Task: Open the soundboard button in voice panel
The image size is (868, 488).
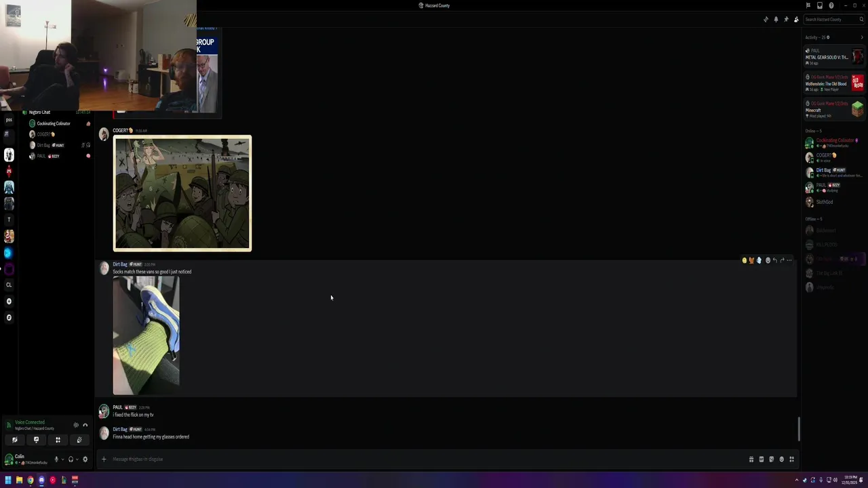Action: [x=79, y=440]
